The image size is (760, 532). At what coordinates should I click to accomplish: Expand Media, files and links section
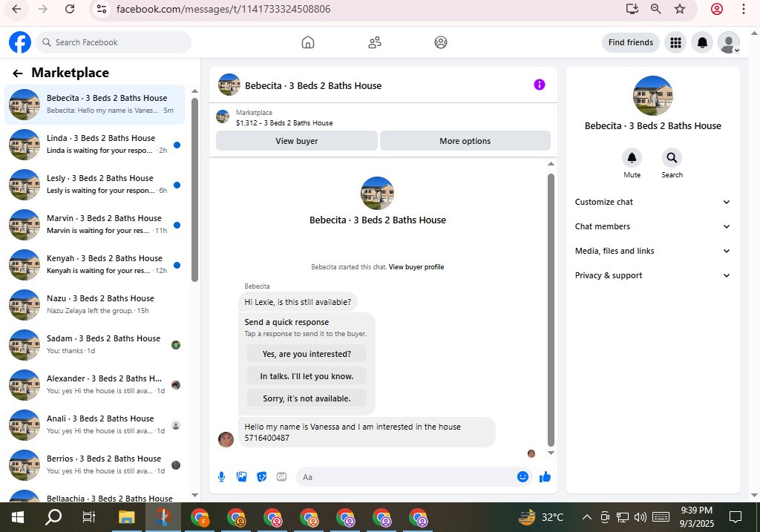pyautogui.click(x=652, y=251)
